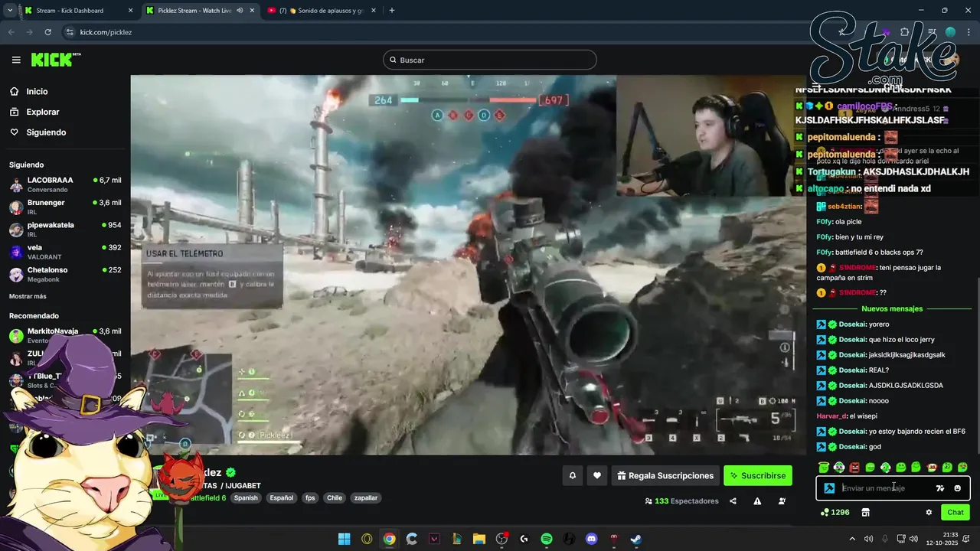Click the live stream video player
Screen dimensions: 980x551
[x=469, y=265]
